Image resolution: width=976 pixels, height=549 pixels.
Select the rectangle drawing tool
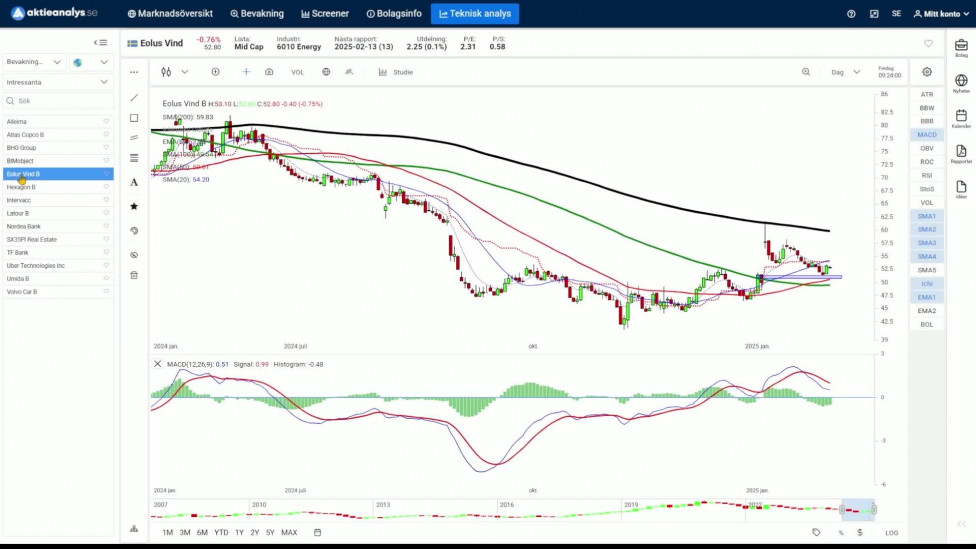coord(134,118)
